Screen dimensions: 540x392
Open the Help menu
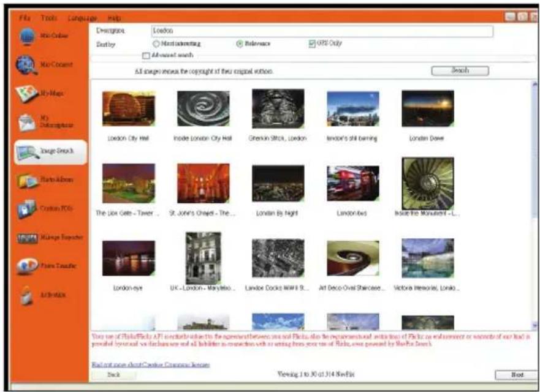pos(114,18)
